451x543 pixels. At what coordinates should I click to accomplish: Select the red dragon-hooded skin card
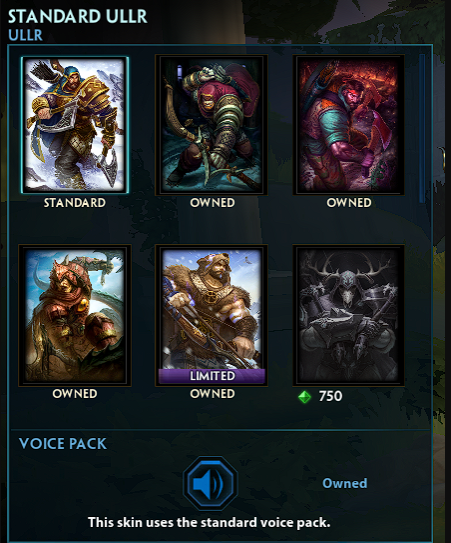click(x=74, y=315)
